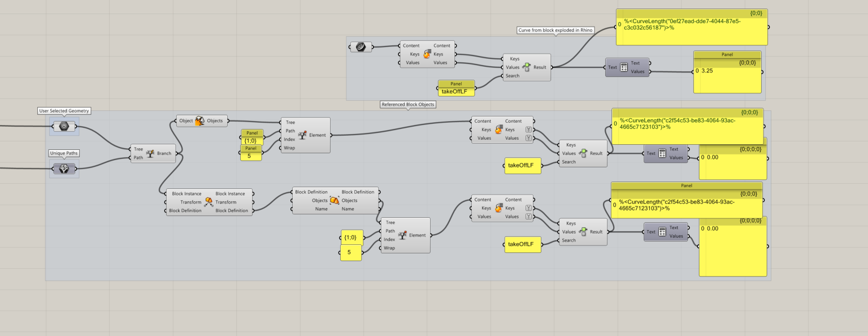This screenshot has height=336, width=868.
Task: Click the Element tree icon wired from Objects output
Action: [303, 135]
